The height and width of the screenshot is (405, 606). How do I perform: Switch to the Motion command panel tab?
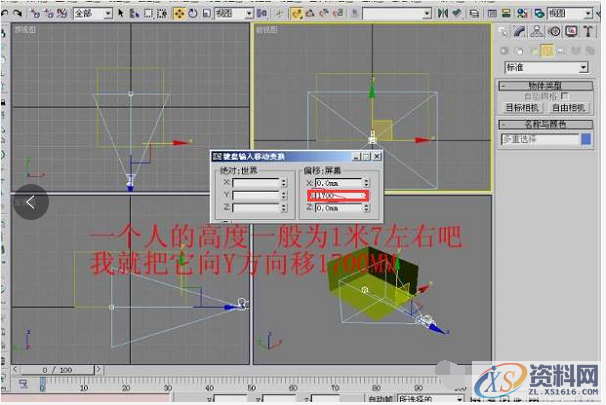(555, 31)
